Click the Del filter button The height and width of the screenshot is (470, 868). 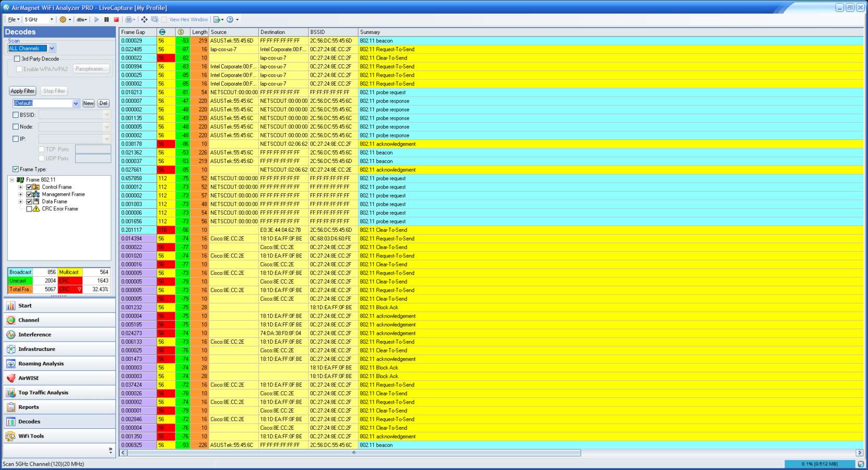103,103
